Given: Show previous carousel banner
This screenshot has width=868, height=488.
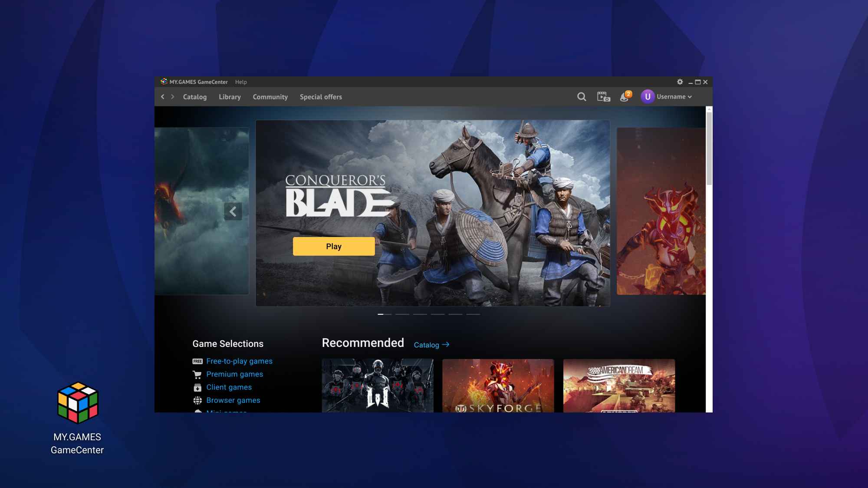Looking at the screenshot, I should pyautogui.click(x=233, y=211).
